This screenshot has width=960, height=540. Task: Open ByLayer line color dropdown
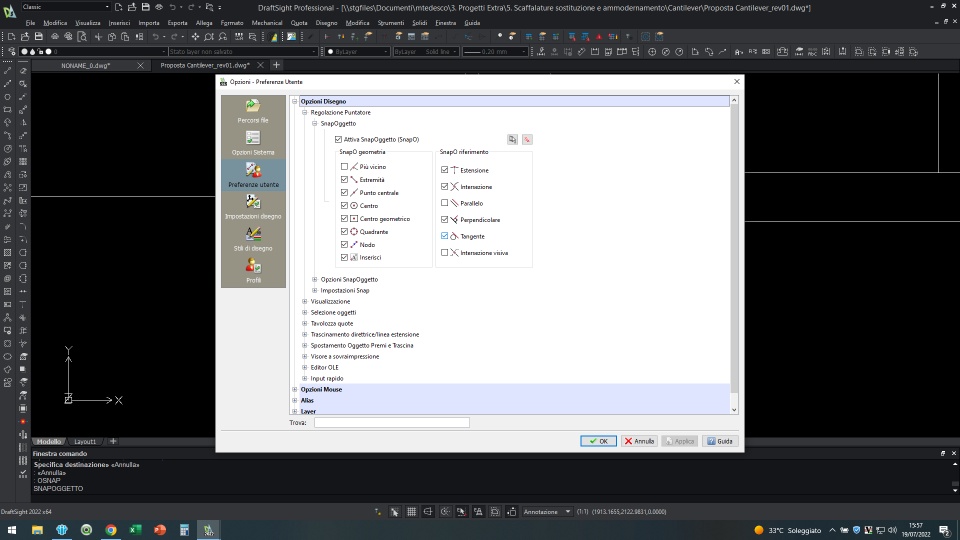tap(358, 52)
